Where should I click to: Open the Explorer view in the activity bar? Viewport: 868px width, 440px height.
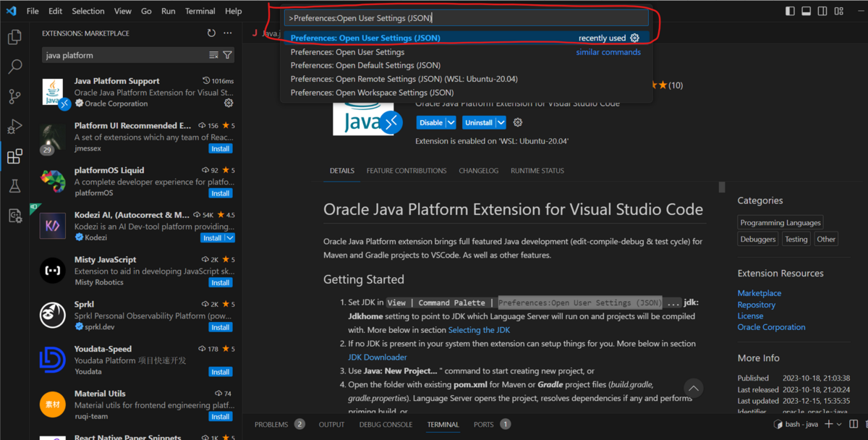(x=14, y=38)
